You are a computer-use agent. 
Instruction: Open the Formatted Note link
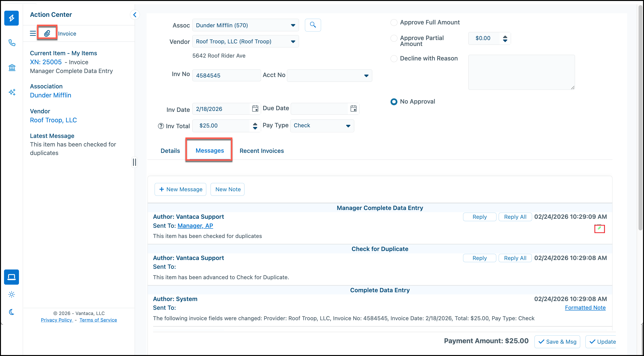tap(585, 308)
